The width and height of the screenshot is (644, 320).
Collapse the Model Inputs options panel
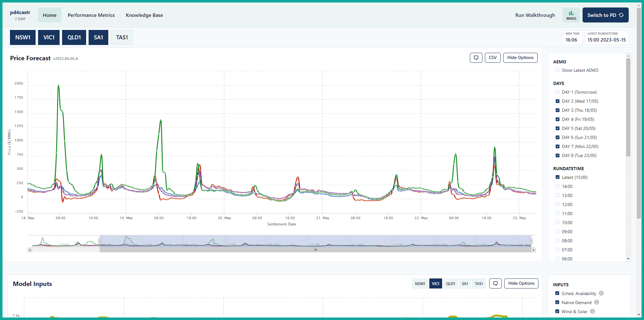[521, 283]
